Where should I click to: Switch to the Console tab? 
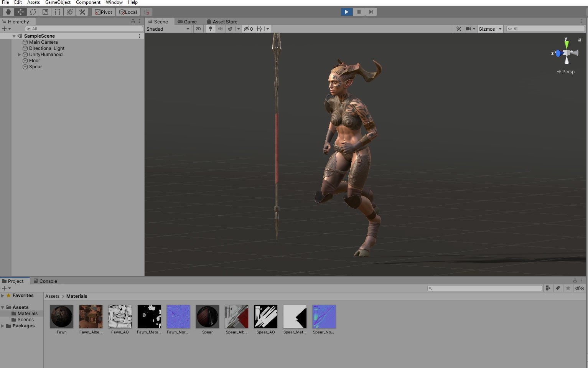click(x=45, y=281)
